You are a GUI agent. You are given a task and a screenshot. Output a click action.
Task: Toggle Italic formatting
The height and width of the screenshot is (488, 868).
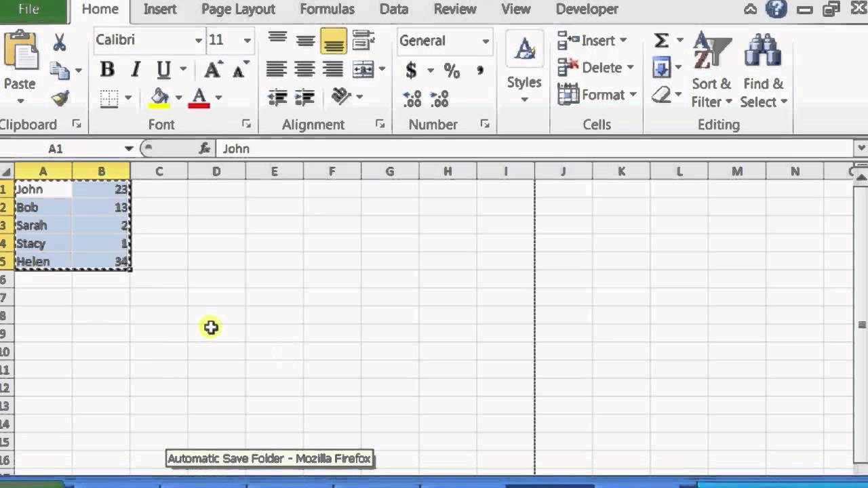(x=136, y=69)
